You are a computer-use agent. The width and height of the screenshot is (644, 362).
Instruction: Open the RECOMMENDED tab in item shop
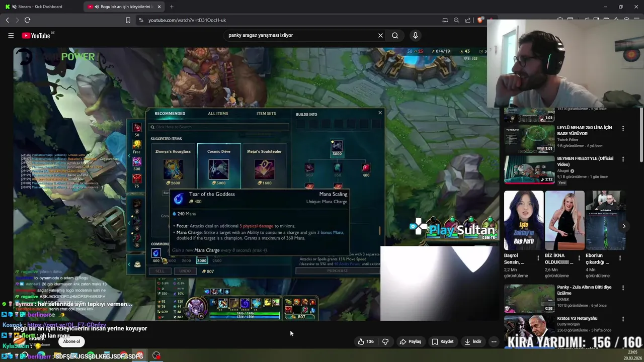coord(170,114)
